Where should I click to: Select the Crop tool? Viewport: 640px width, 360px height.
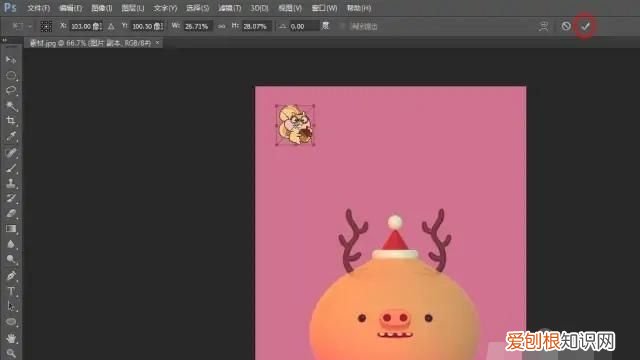click(11, 121)
